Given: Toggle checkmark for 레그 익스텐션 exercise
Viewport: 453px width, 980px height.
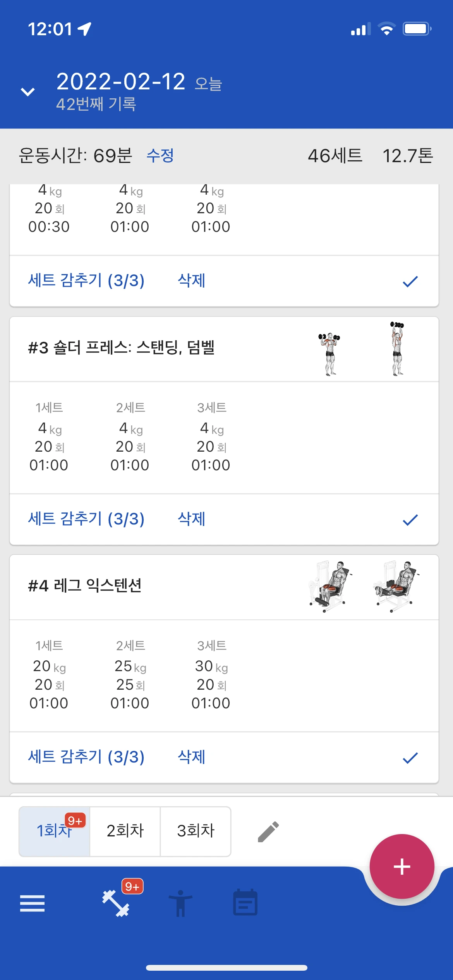Looking at the screenshot, I should coord(410,758).
